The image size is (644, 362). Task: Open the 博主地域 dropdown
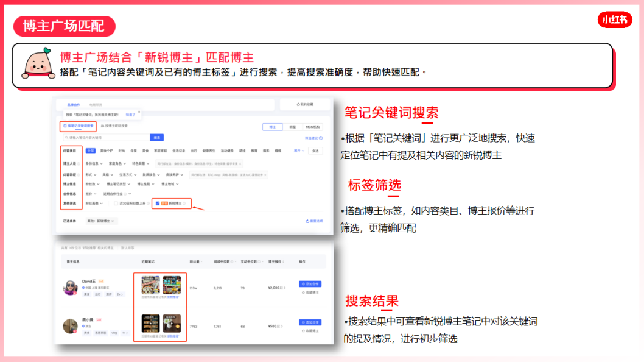(170, 184)
